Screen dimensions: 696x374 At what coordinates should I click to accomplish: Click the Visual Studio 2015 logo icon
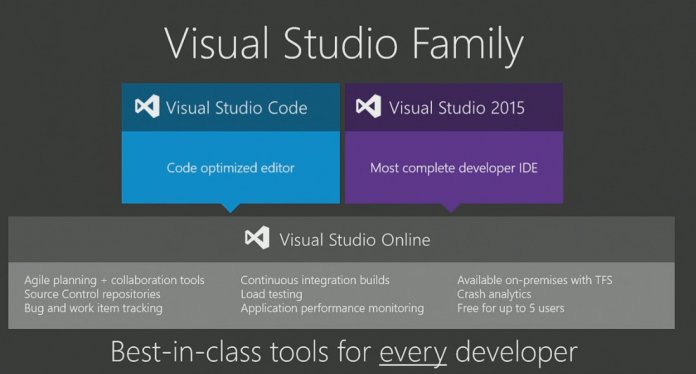tap(368, 106)
